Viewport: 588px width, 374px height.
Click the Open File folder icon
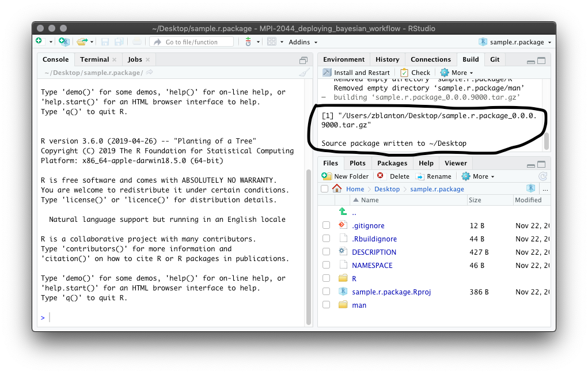(x=82, y=41)
